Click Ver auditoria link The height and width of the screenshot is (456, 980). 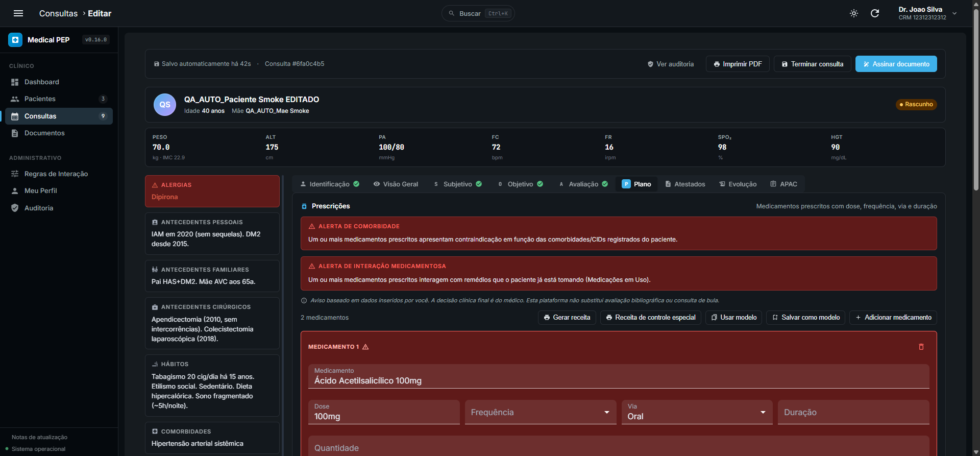670,64
